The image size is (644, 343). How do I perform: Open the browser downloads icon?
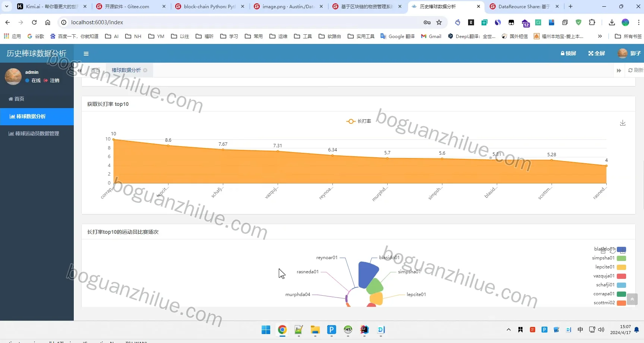coord(612,22)
